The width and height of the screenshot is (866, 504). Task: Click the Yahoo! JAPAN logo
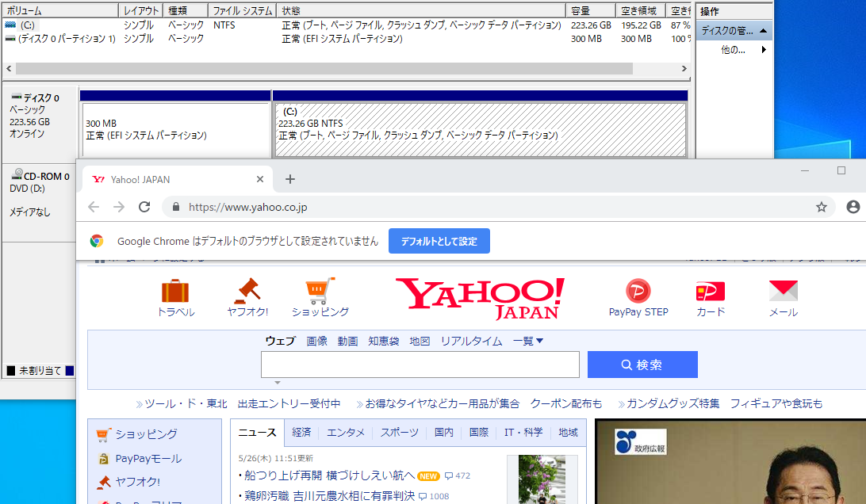[480, 298]
